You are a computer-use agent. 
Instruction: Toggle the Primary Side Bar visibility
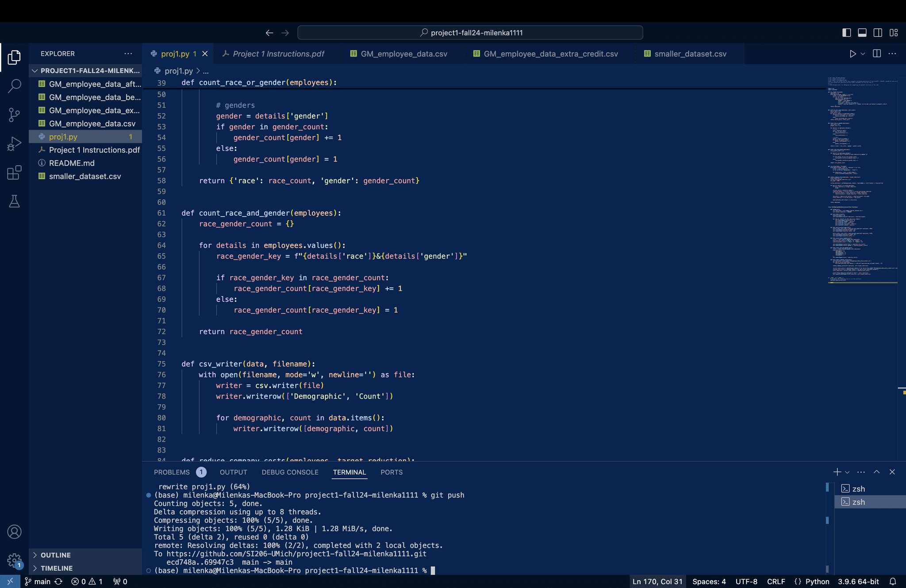point(846,33)
